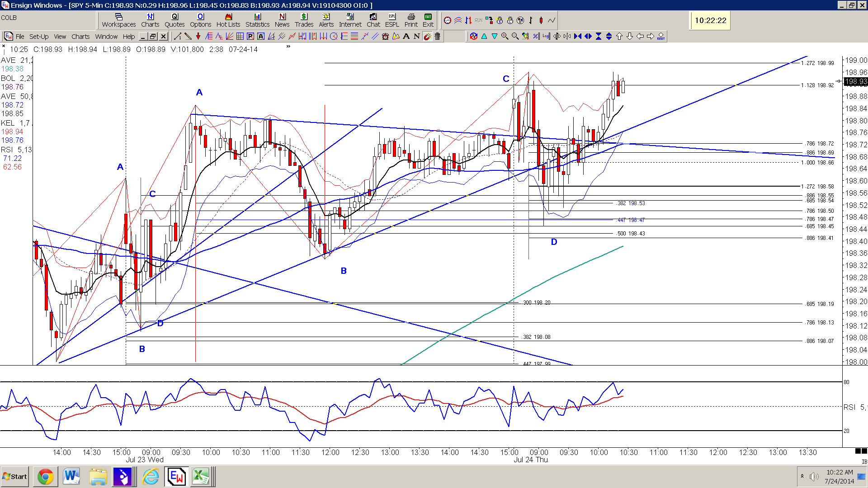Toggle the RUN playback button
This screenshot has width=868, height=488.
point(479,20)
